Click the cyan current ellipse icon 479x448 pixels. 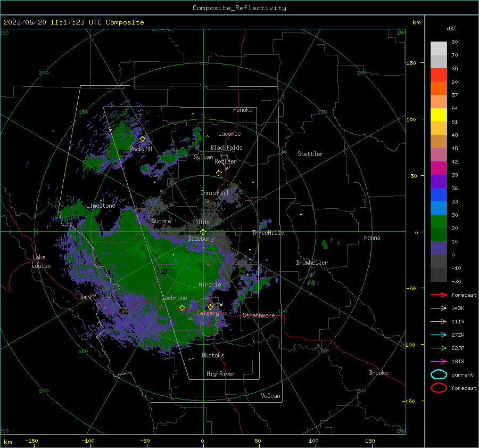point(439,374)
